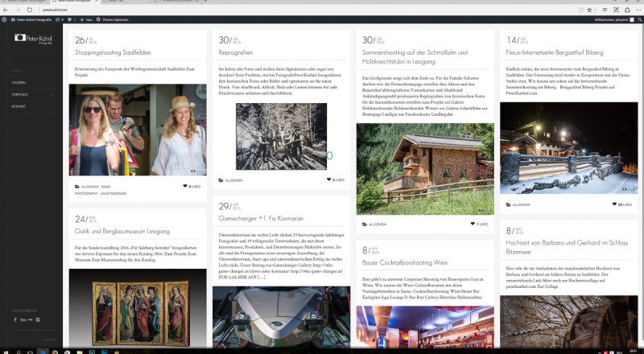The width and height of the screenshot is (644, 354).
Task: Click the Shoppingshooting Saalfelden photo thumbnail
Action: 137,130
